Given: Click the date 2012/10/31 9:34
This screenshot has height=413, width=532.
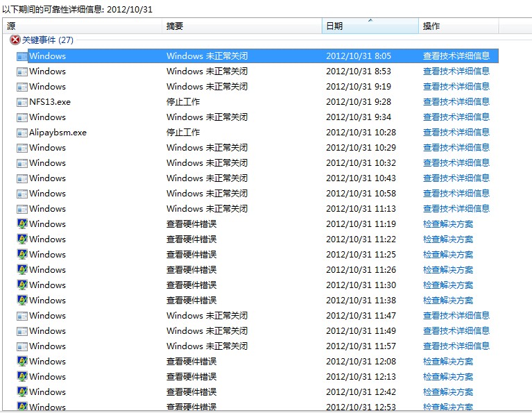Looking at the screenshot, I should [x=359, y=117].
